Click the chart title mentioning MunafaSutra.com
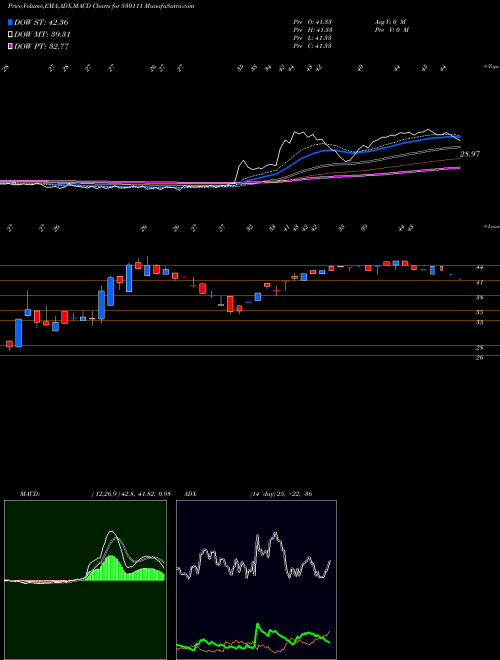The height and width of the screenshot is (660, 500). pyautogui.click(x=101, y=7)
